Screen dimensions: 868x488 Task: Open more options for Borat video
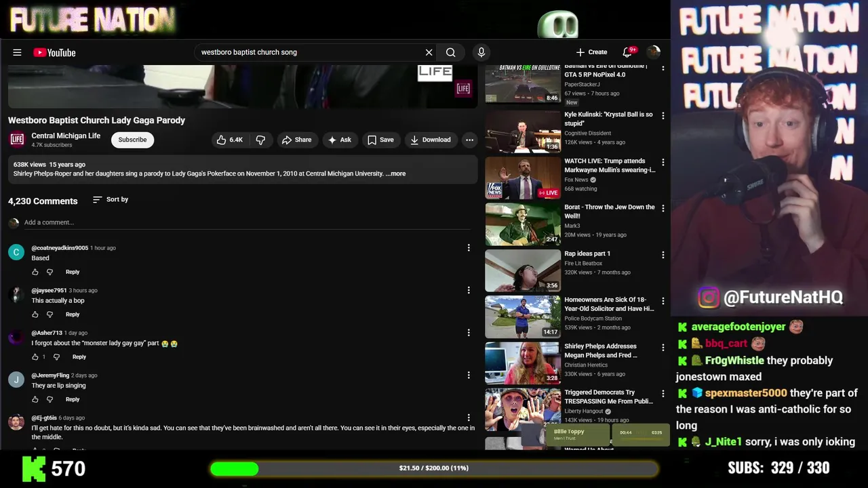point(663,209)
